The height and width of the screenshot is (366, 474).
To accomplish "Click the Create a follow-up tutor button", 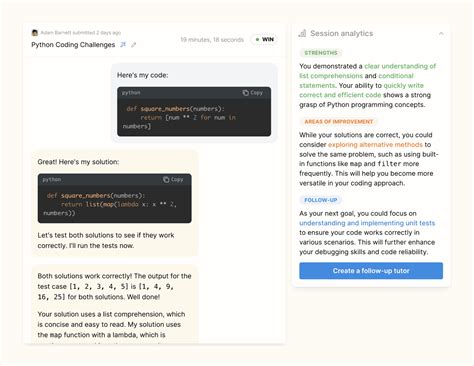I will pos(371,271).
